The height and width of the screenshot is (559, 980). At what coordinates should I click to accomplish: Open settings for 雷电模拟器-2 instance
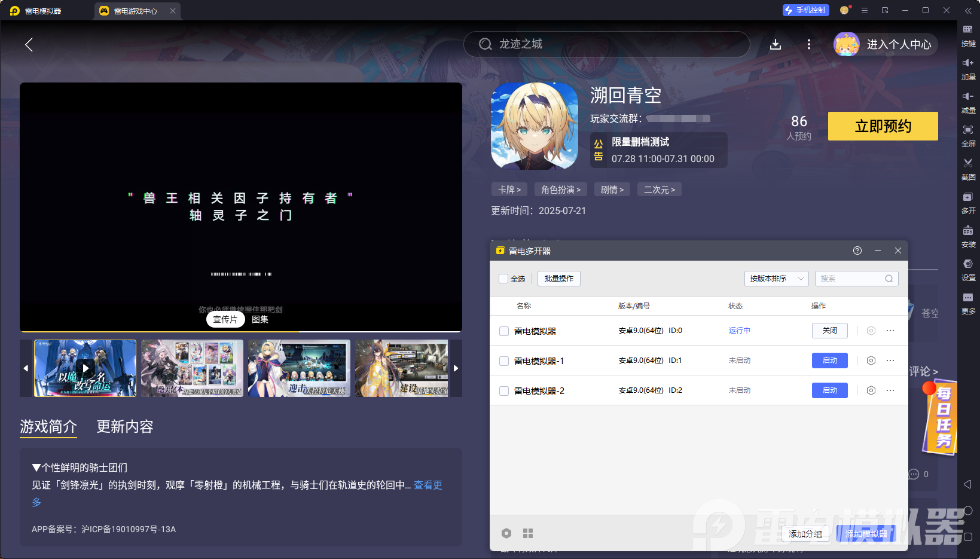pyautogui.click(x=871, y=390)
